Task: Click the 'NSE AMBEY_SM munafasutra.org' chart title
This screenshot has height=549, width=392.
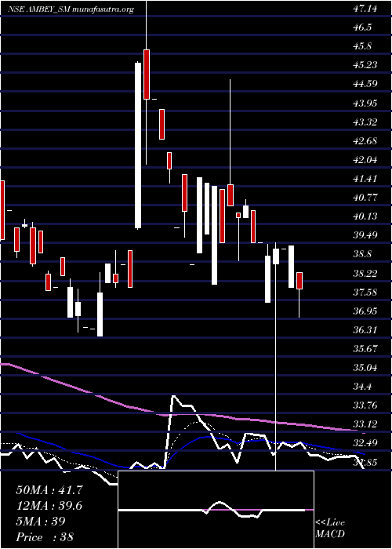Action: click(71, 9)
